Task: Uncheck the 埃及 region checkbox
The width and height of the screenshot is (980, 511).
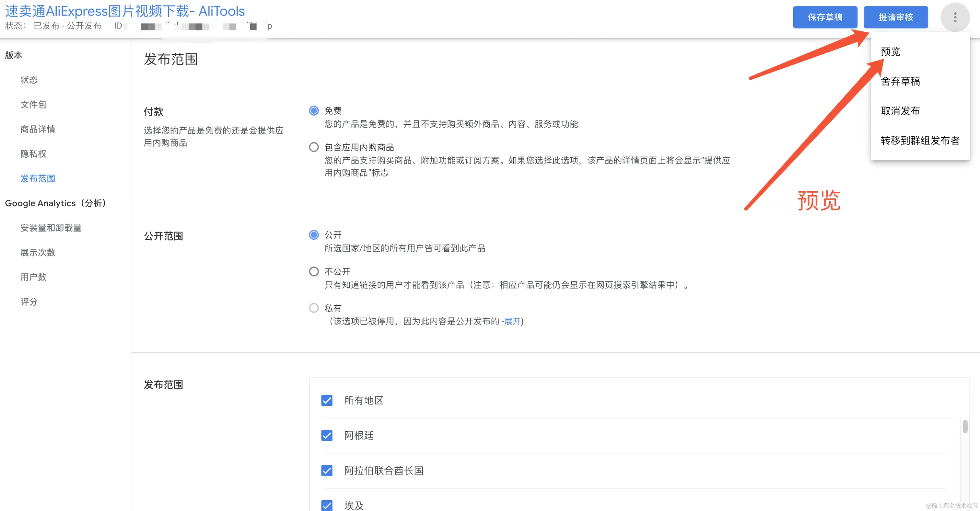Action: point(327,505)
